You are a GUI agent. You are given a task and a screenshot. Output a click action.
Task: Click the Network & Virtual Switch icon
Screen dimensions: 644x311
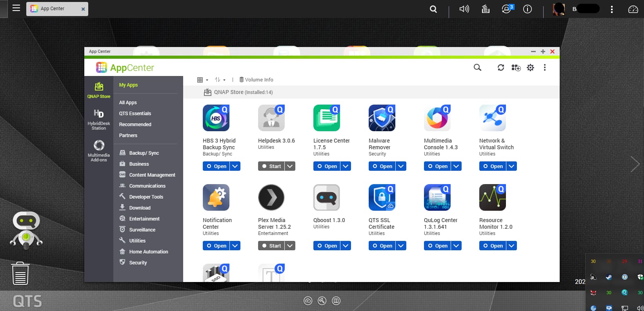tap(493, 118)
